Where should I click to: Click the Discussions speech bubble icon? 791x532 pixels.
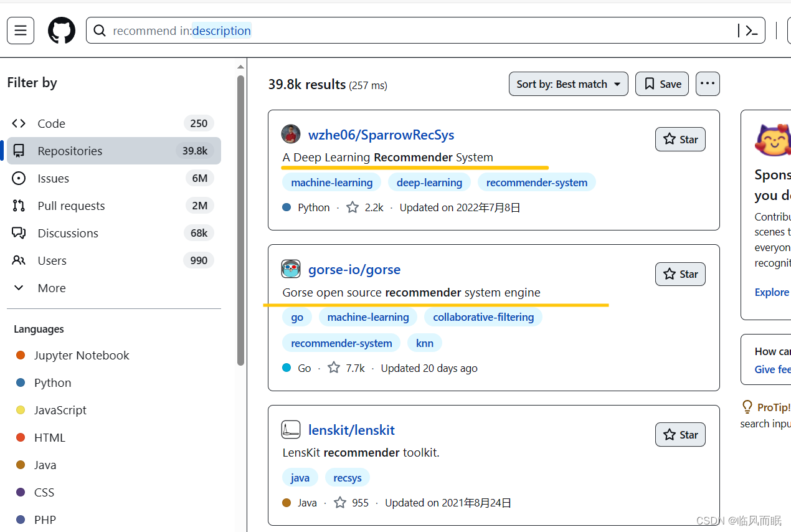[19, 233]
